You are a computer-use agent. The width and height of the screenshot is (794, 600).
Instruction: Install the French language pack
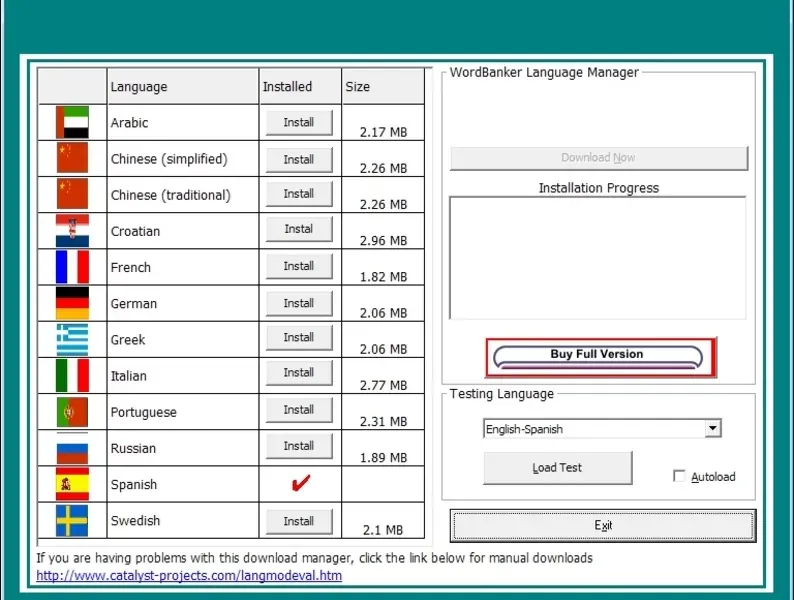pyautogui.click(x=299, y=266)
